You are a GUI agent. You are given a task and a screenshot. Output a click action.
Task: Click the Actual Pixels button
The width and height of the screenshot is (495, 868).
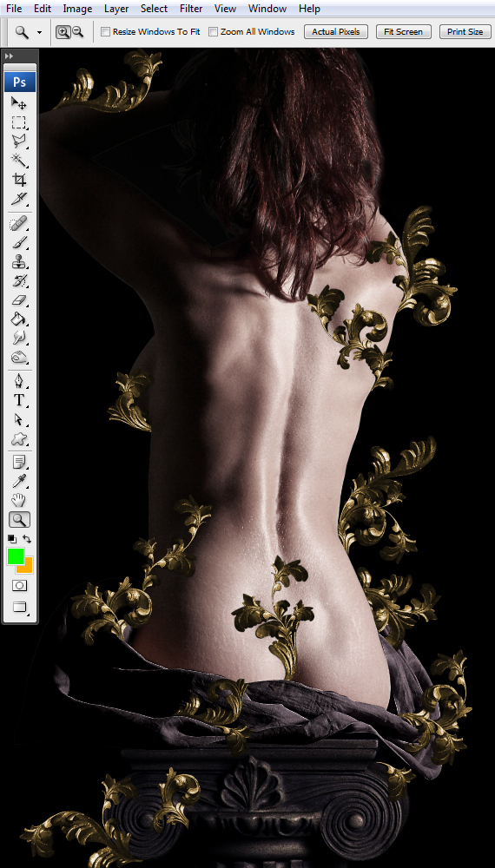click(335, 31)
